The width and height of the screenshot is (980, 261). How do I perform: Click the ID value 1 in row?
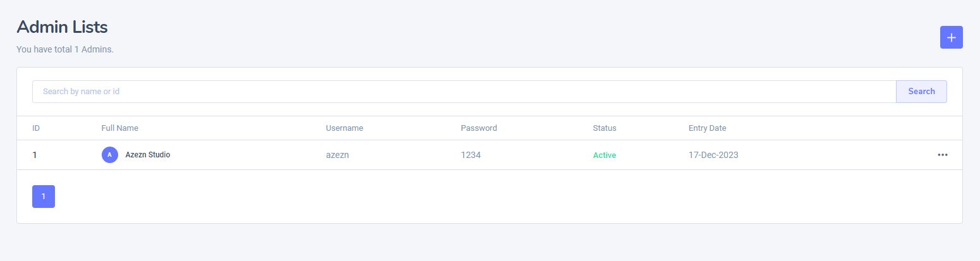tap(35, 155)
